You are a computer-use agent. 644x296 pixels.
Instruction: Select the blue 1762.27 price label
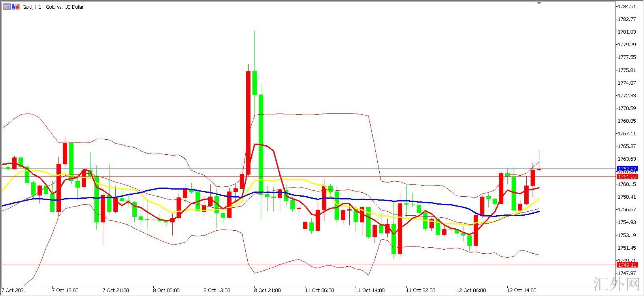click(627, 169)
